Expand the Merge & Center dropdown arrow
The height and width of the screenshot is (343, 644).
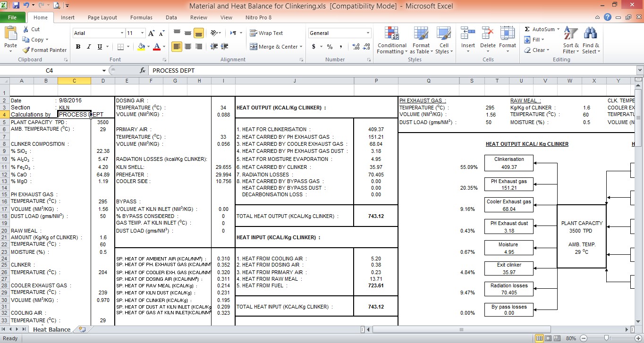pos(302,47)
